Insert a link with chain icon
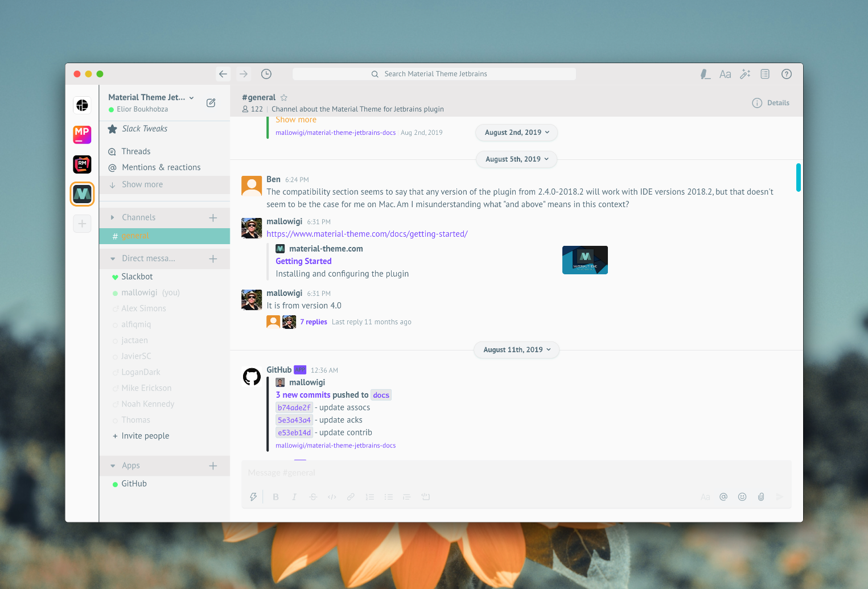The image size is (868, 589). pyautogui.click(x=351, y=497)
